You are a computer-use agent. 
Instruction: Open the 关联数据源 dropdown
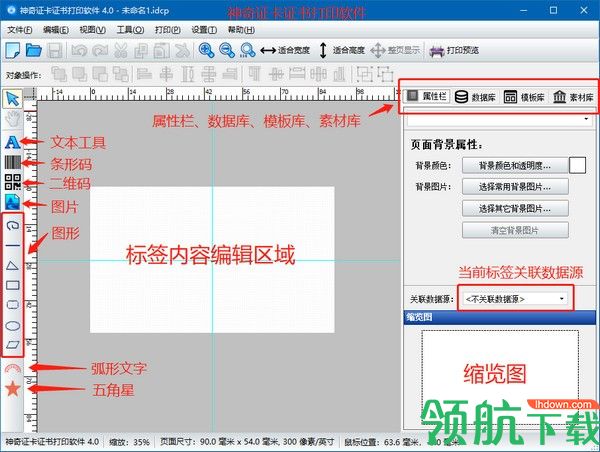pos(515,299)
